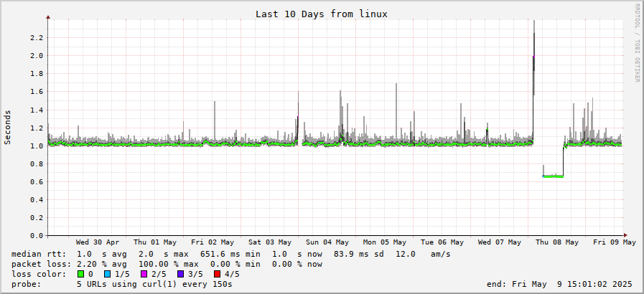The image size is (644, 294).
Task: Click the 1.0 tick on the y-axis
Action: [x=36, y=146]
